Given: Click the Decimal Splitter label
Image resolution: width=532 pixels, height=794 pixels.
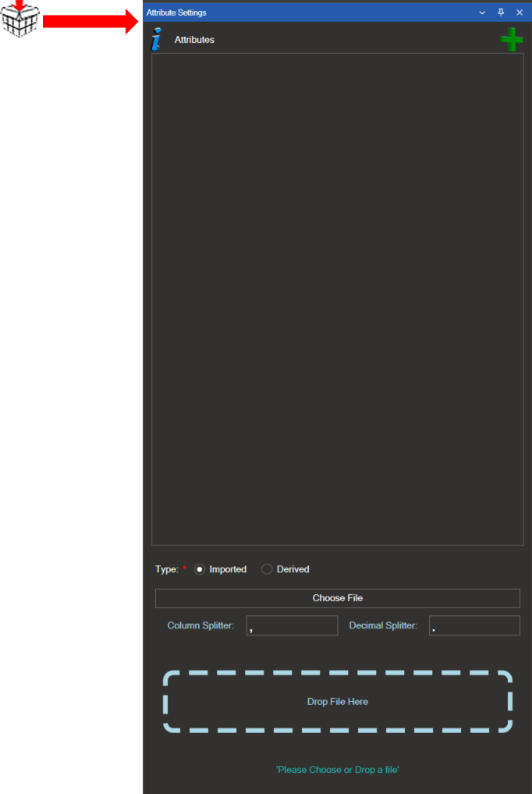Looking at the screenshot, I should coord(383,625).
